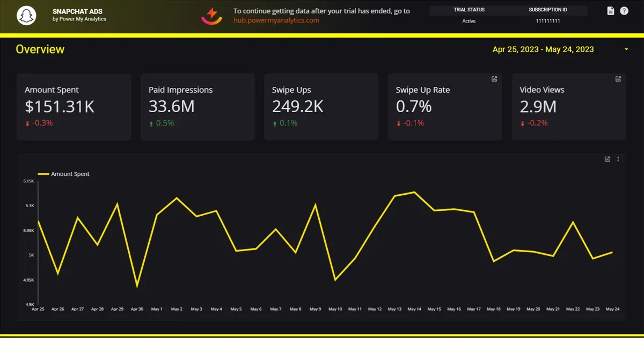
Task: Click the May 14 peak on the line
Action: tap(414, 192)
